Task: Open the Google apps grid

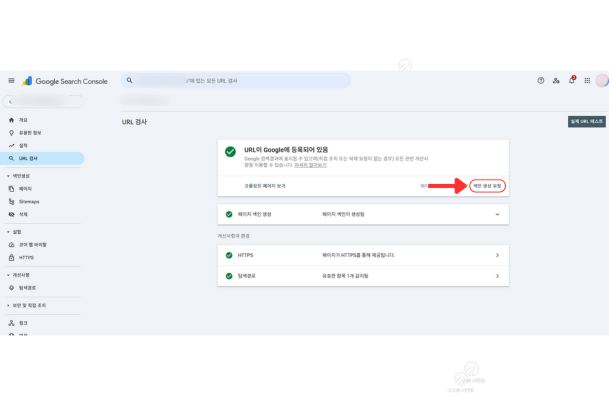Action: pyautogui.click(x=587, y=81)
